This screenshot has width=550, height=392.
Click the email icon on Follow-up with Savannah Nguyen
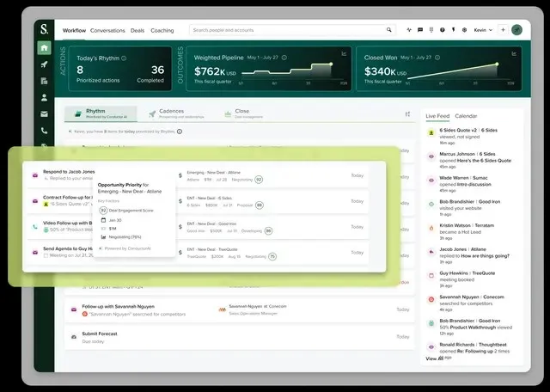pos(74,309)
